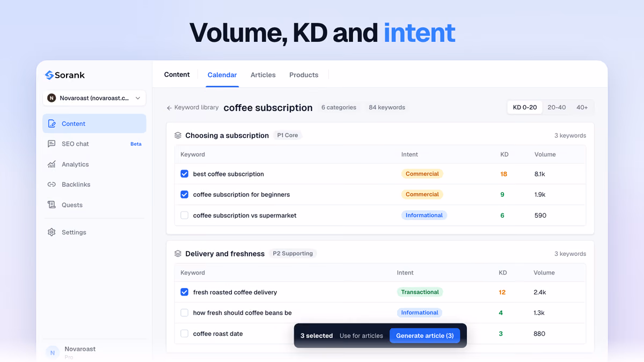Switch to the Content tab
The width and height of the screenshot is (644, 362).
[177, 75]
